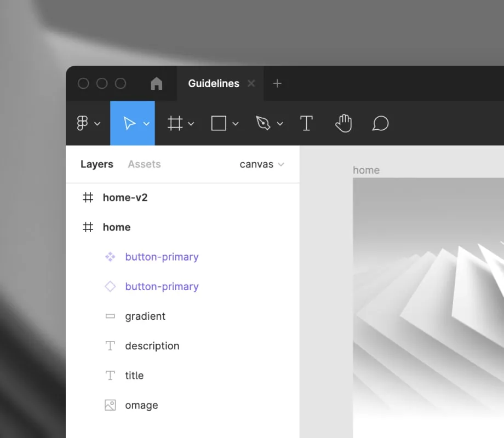Select the gradient layer

(145, 316)
